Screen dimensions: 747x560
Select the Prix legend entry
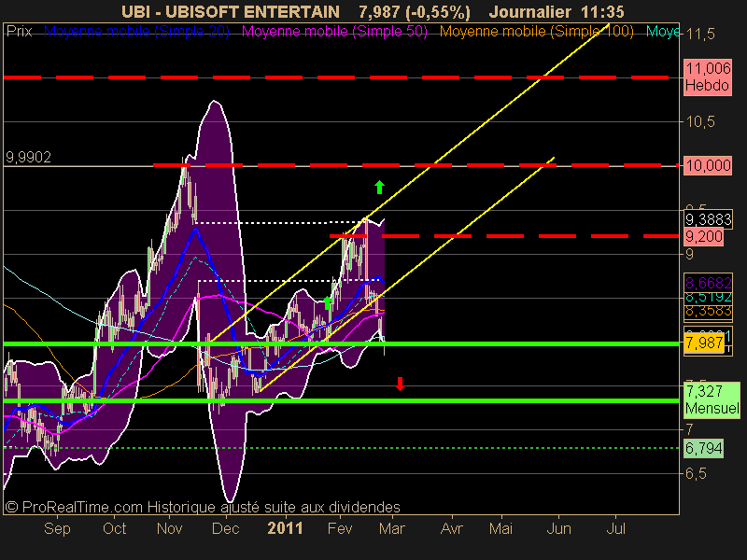(19, 32)
